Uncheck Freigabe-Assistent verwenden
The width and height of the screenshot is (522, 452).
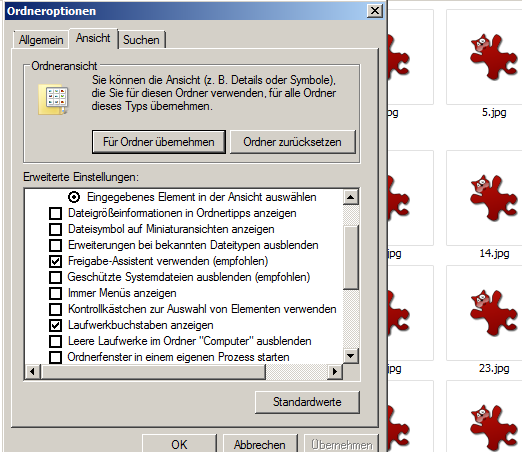(55, 261)
